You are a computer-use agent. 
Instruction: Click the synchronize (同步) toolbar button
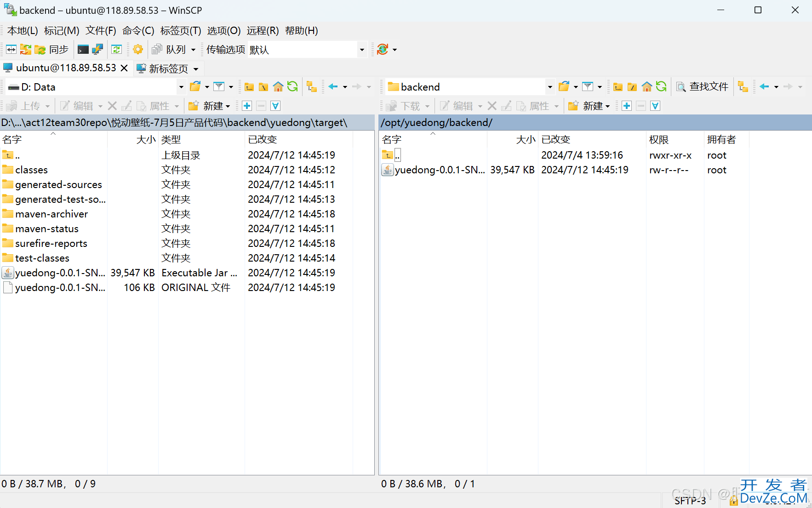click(x=51, y=49)
